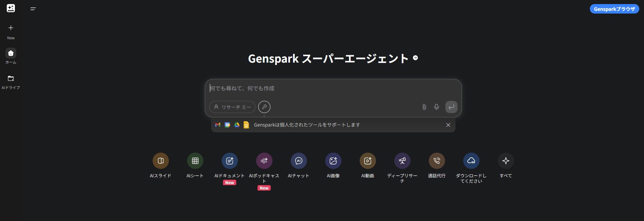Viewport: 644px width, 221px height.
Task: Open the Gensparkは個人化されたツールをサポートします notice
Action: click(307, 125)
